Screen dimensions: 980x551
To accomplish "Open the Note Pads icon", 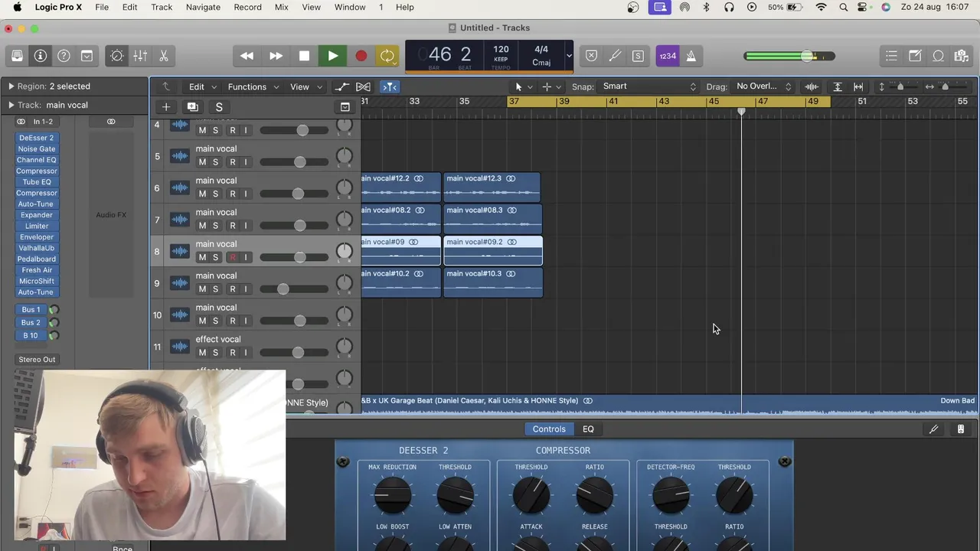I will point(915,56).
